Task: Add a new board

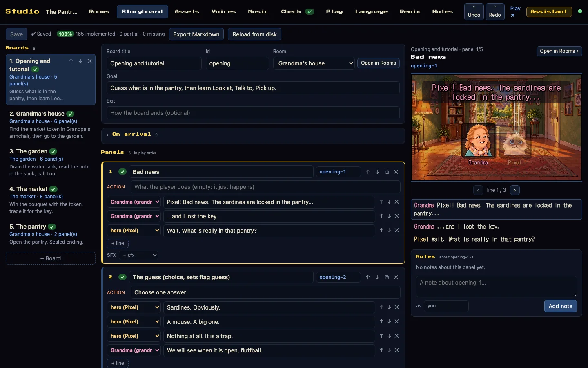Action: tap(51, 258)
